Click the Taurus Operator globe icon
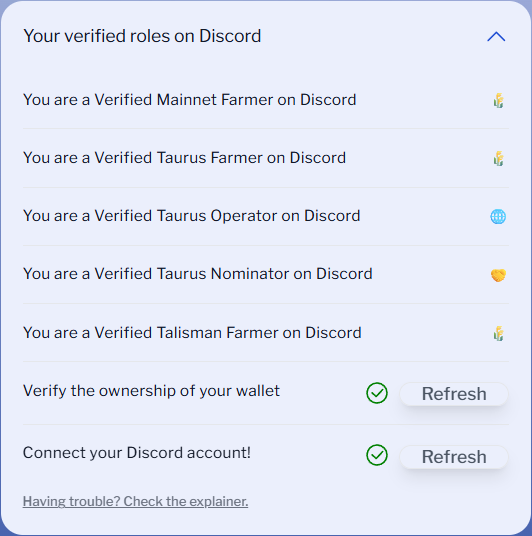 click(x=498, y=217)
